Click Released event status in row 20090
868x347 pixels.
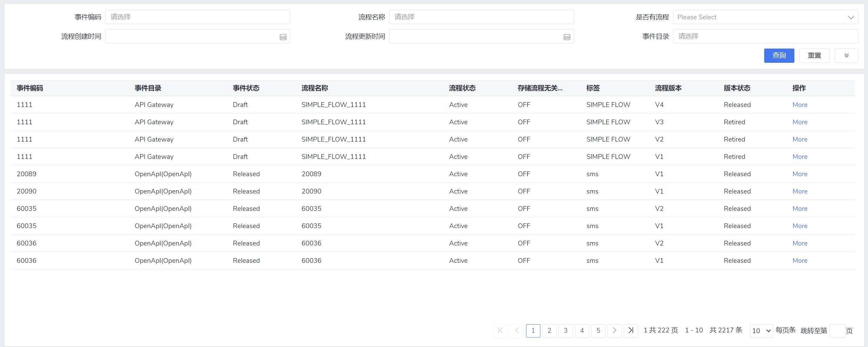[x=246, y=191]
